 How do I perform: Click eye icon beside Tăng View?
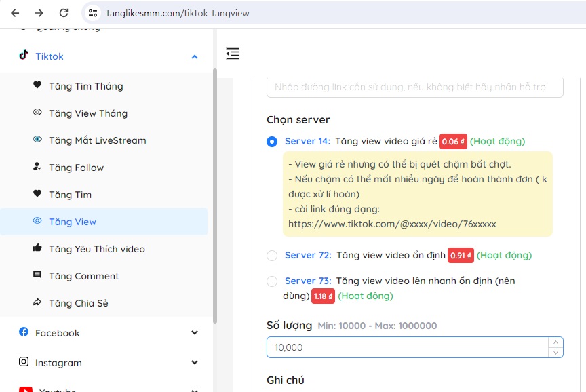(x=37, y=220)
